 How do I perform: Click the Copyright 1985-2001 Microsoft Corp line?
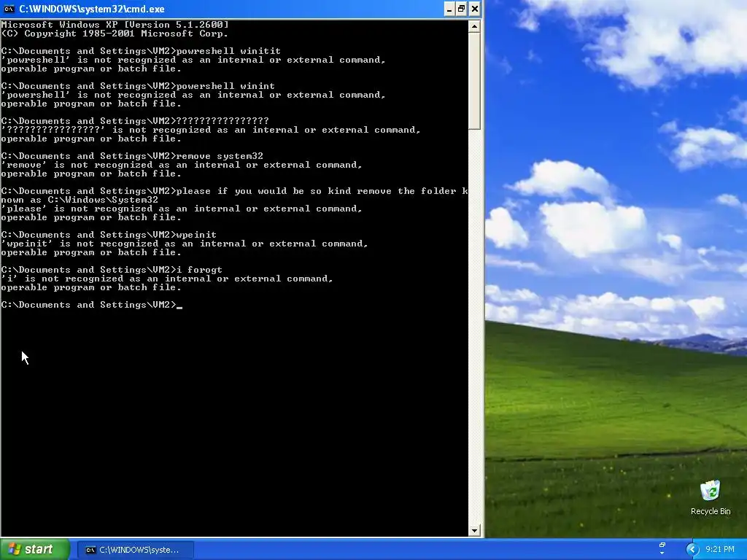(115, 34)
